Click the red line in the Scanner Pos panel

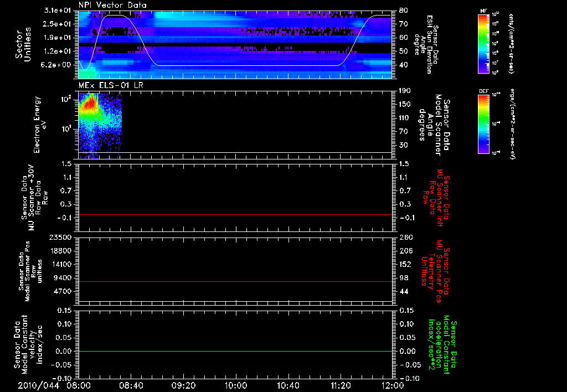[235, 281]
